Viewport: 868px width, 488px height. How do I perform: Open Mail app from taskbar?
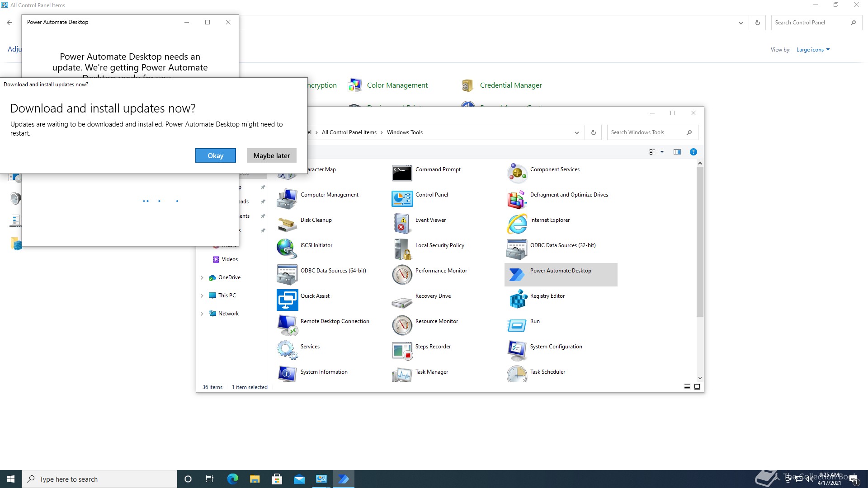[x=299, y=479]
